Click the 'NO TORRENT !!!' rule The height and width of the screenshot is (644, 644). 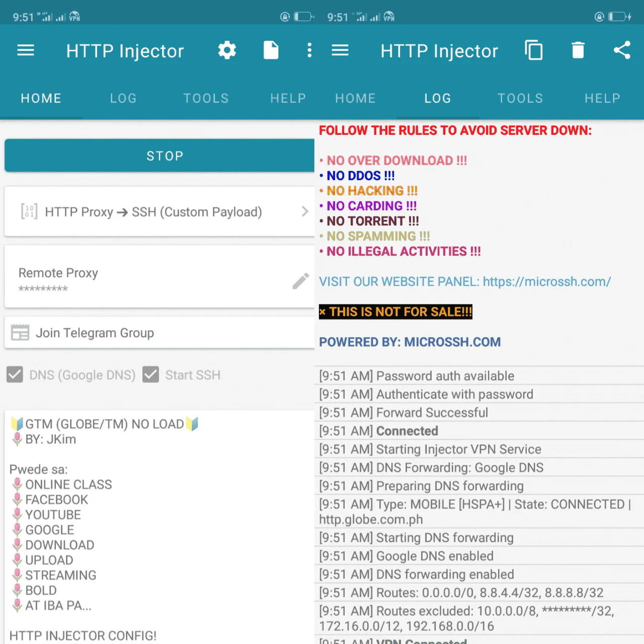pos(369,221)
